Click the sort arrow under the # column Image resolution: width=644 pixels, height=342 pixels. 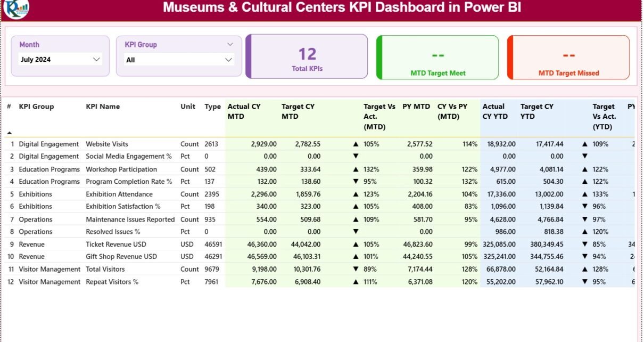pyautogui.click(x=9, y=133)
